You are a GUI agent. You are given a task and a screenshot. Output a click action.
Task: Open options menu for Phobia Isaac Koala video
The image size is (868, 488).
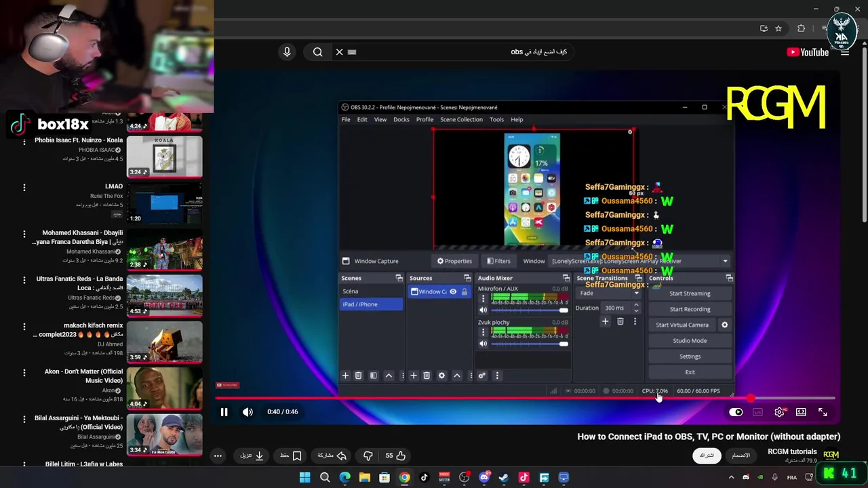24,141
